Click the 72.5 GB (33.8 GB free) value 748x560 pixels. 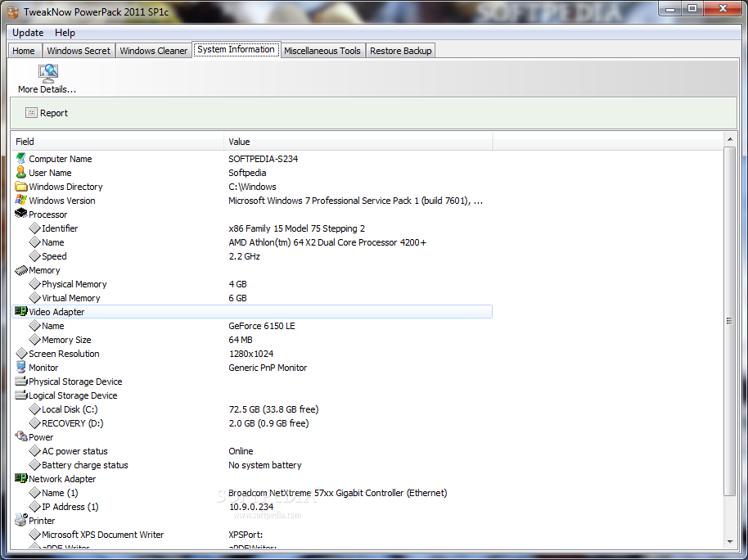[273, 409]
